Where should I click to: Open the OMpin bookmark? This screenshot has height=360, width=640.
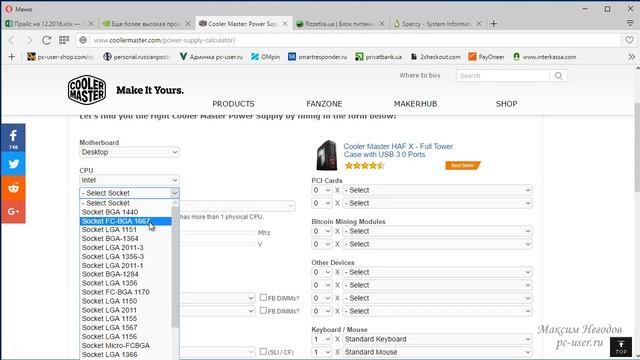[x=265, y=57]
